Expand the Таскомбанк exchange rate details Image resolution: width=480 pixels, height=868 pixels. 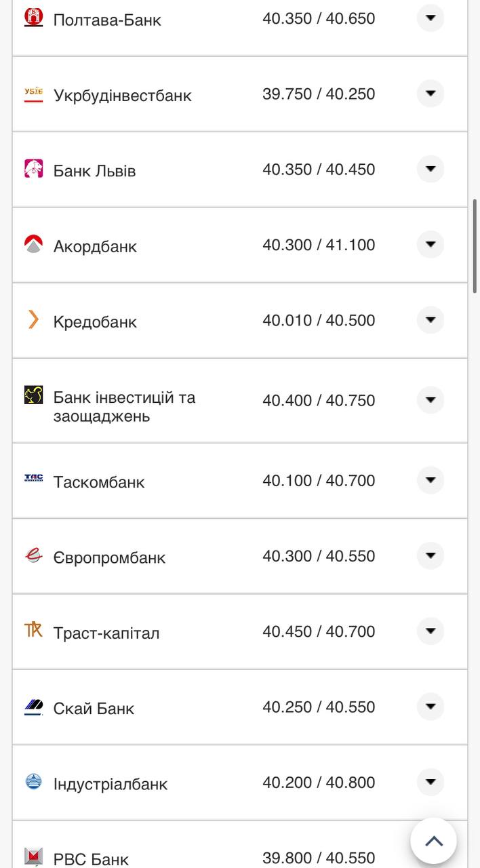tap(430, 480)
